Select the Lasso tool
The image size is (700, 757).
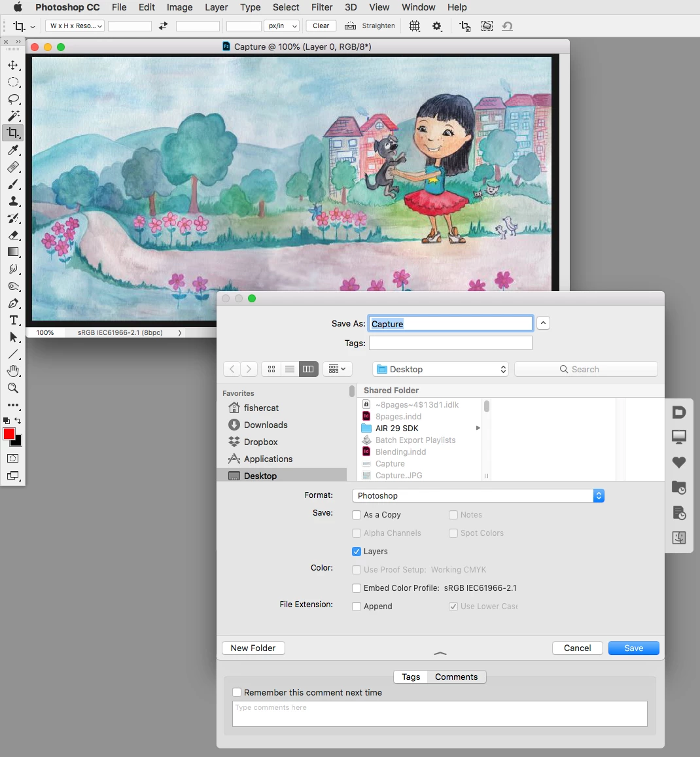pos(12,99)
